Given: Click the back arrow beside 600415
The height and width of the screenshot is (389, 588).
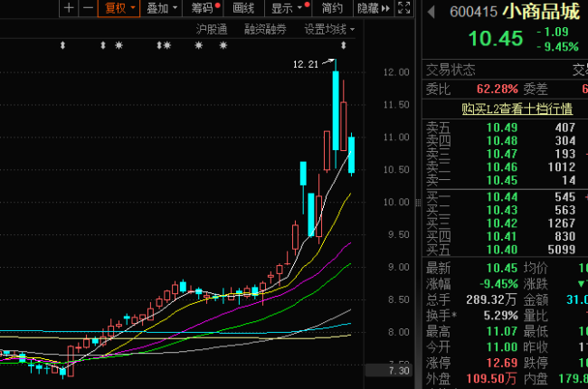Looking at the screenshot, I should pyautogui.click(x=432, y=12).
